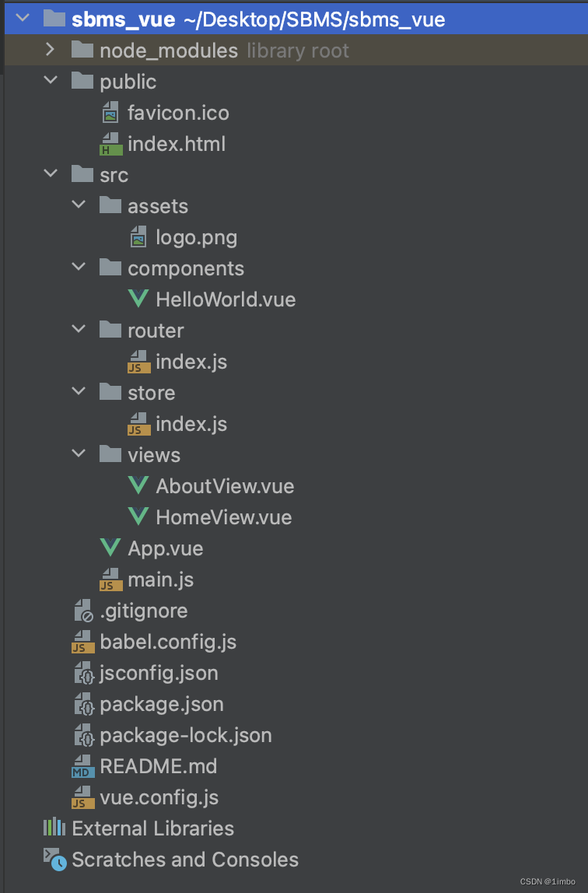This screenshot has width=588, height=893.
Task: Open the .gitignore file
Action: 145,611
